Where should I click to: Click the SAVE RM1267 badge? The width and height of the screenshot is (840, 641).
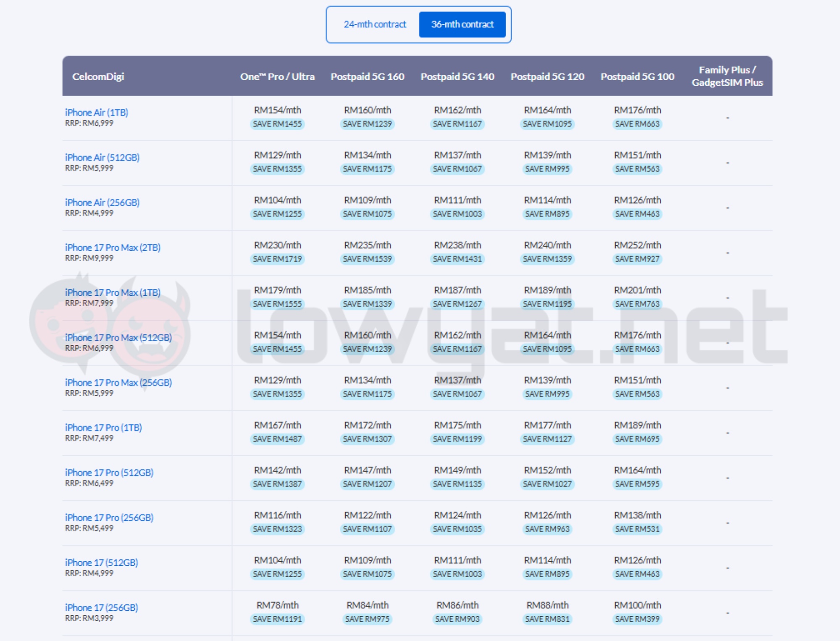[457, 304]
